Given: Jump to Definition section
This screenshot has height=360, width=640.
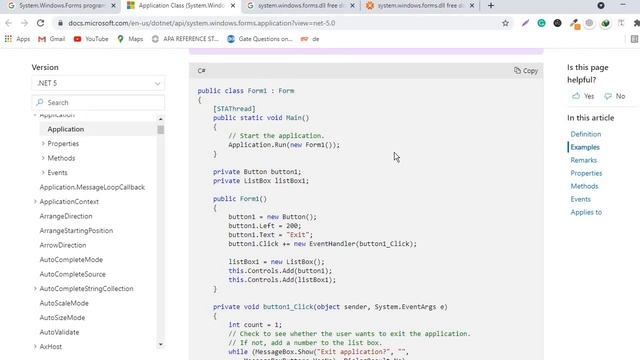Looking at the screenshot, I should click(x=586, y=134).
